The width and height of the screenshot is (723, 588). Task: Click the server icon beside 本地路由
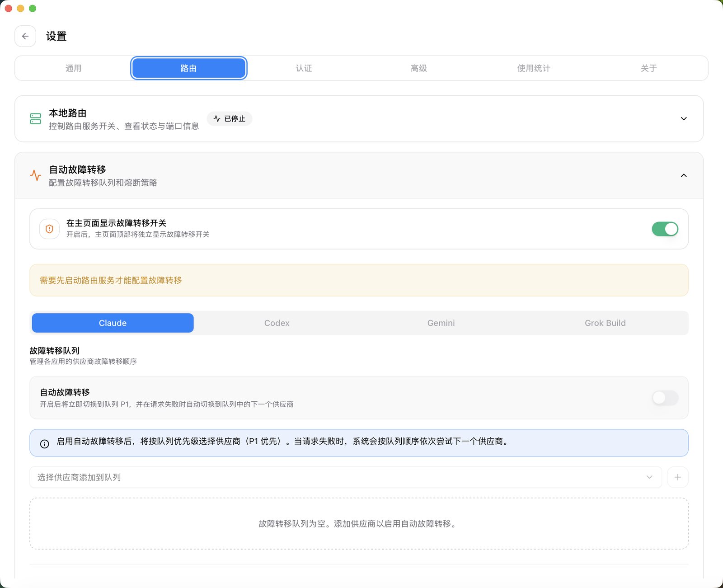point(35,119)
